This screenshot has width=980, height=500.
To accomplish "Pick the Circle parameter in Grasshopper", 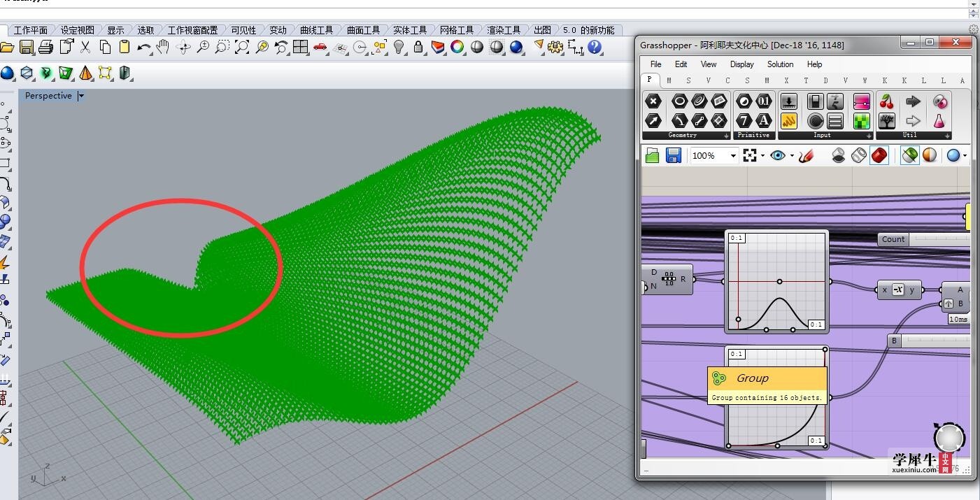I will point(679,101).
